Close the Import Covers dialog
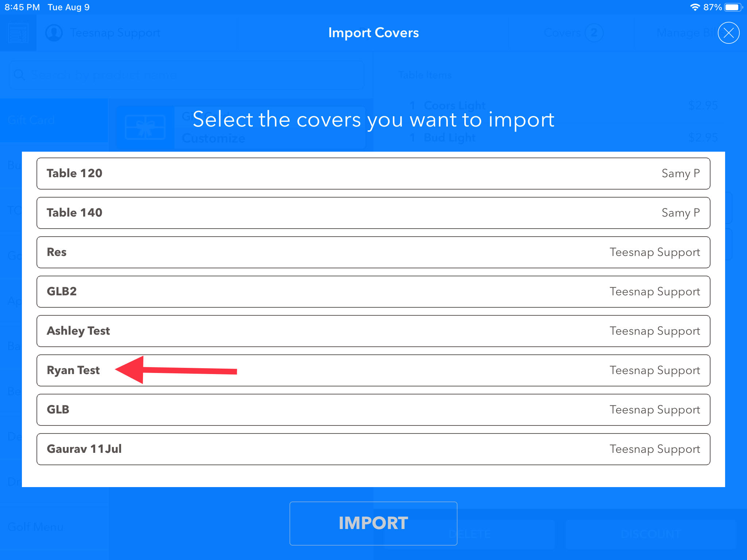The height and width of the screenshot is (560, 747). coord(728,33)
